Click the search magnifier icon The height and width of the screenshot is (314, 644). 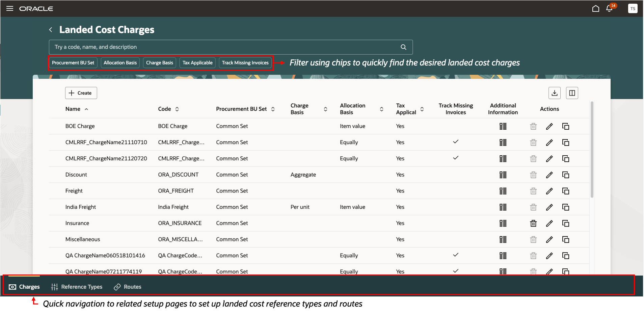403,47
